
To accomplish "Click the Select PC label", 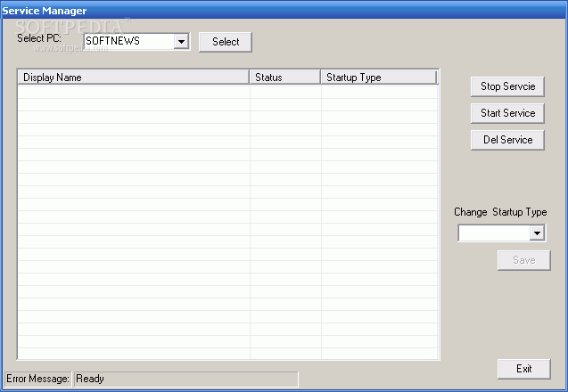I will coord(39,38).
